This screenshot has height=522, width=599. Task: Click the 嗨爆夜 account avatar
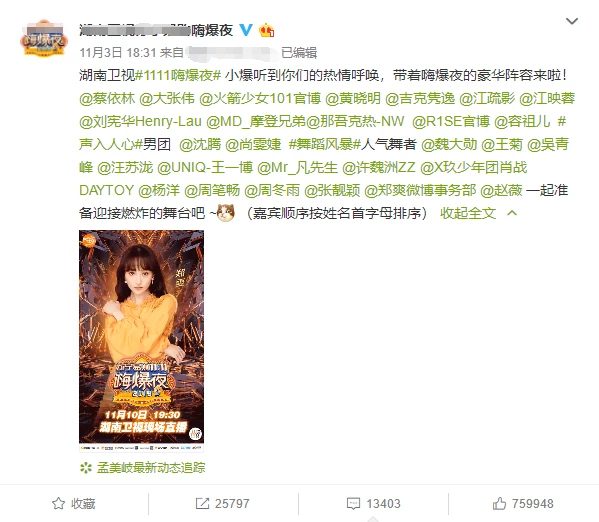(44, 38)
